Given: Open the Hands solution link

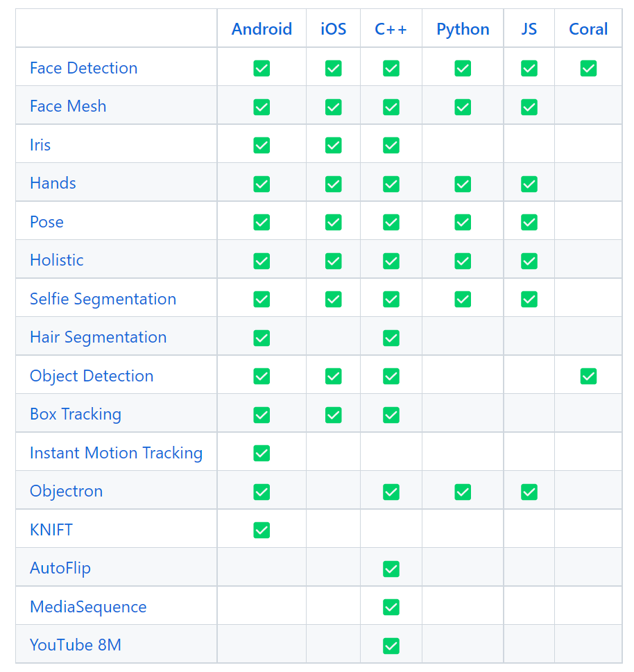Looking at the screenshot, I should [53, 183].
